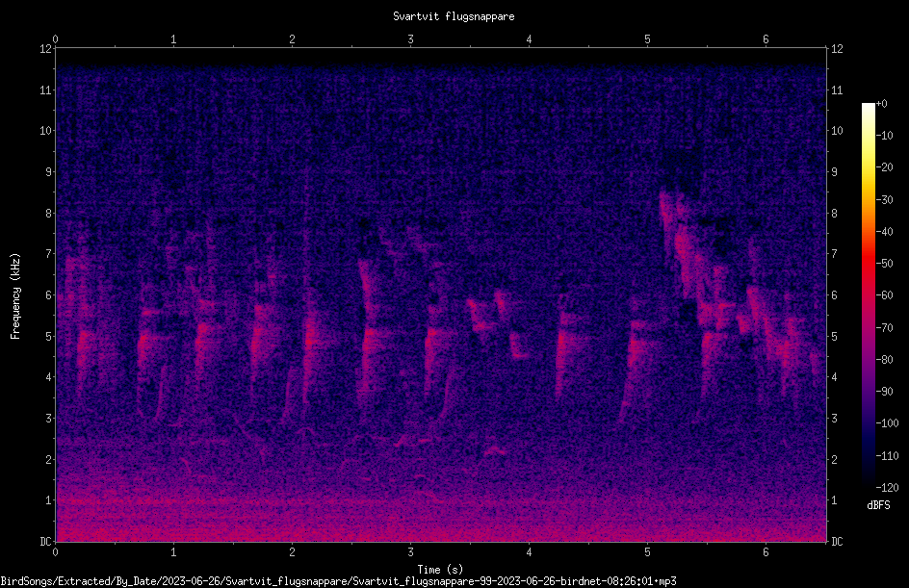Click the 'DC' label on the right frequency axis
The width and height of the screenshot is (909, 588).
click(x=837, y=541)
